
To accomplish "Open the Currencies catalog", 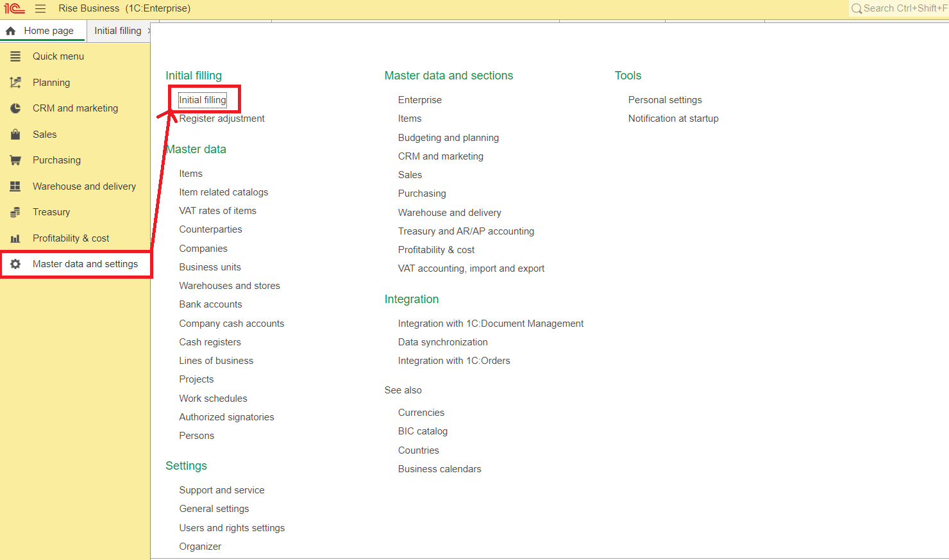I will click(421, 413).
